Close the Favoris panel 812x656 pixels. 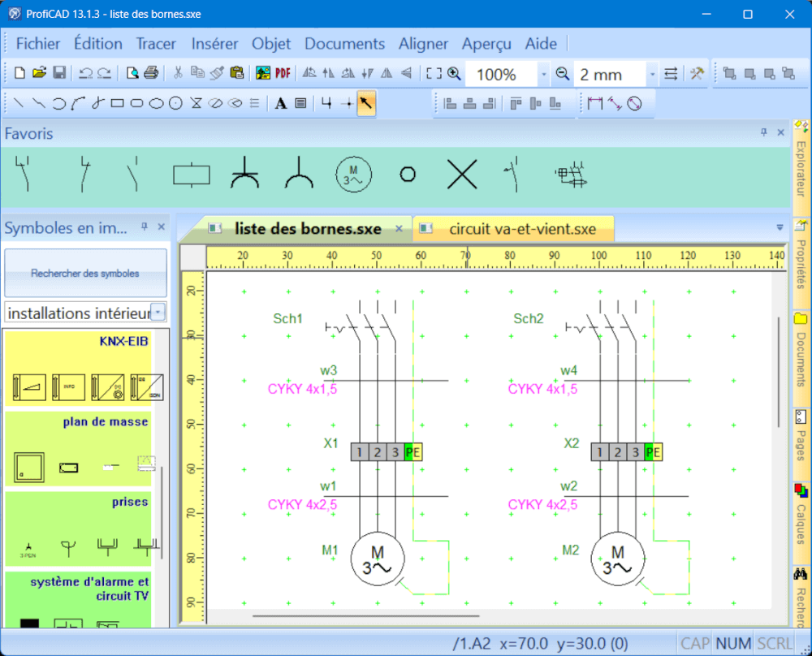(x=781, y=132)
